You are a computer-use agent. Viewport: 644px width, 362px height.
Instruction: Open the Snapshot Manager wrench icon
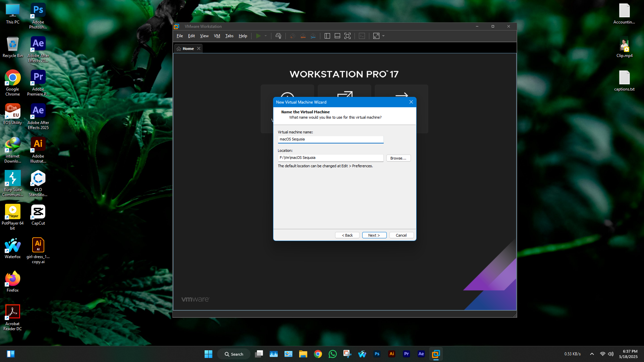[x=313, y=36]
